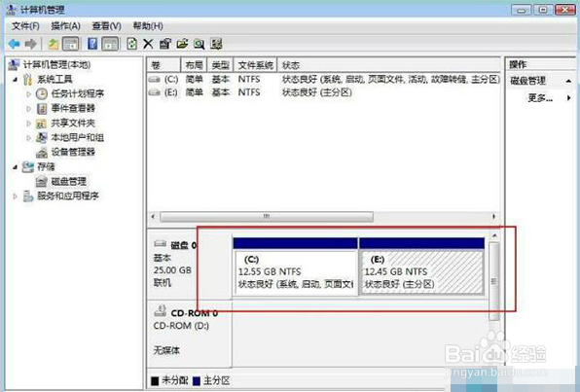Click the horizontal scrollbar thumb in volume list
The width and height of the screenshot is (580, 392).
267,216
